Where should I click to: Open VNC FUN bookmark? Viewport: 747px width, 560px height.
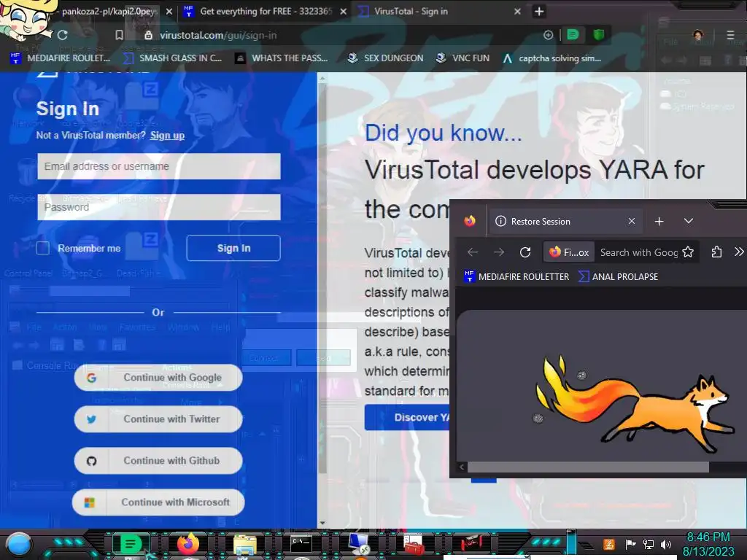point(462,58)
